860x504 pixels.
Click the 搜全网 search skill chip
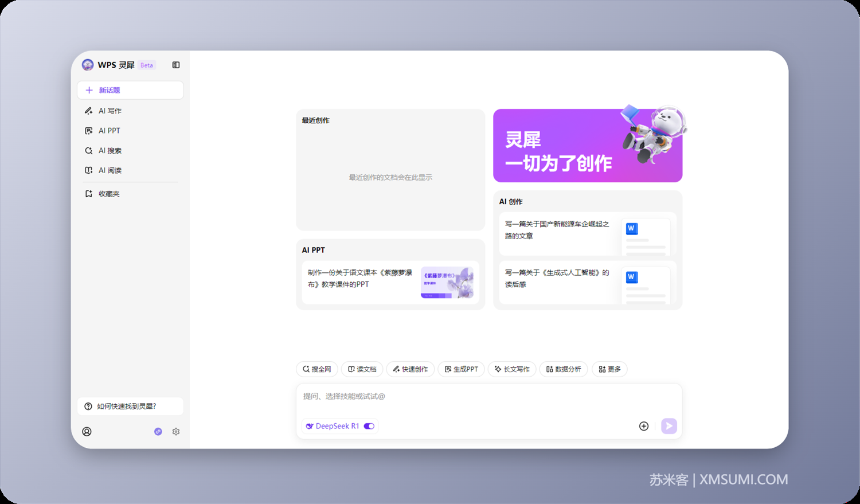[316, 369]
